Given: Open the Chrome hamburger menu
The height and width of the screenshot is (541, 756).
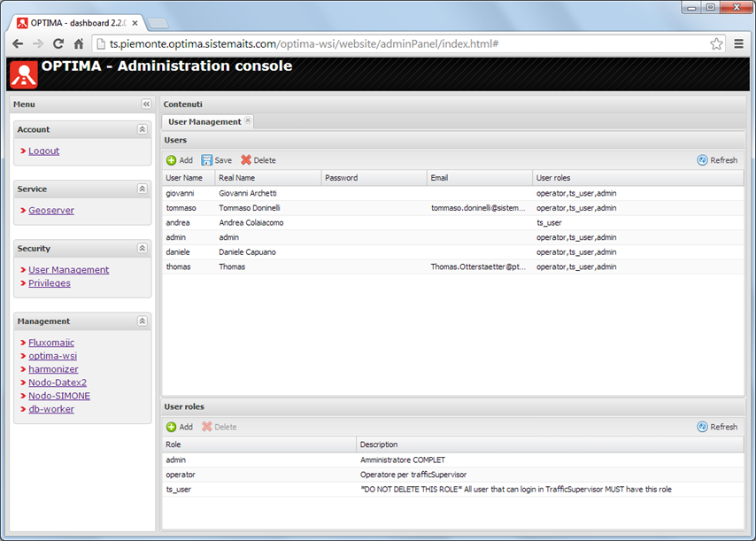Looking at the screenshot, I should click(738, 43).
